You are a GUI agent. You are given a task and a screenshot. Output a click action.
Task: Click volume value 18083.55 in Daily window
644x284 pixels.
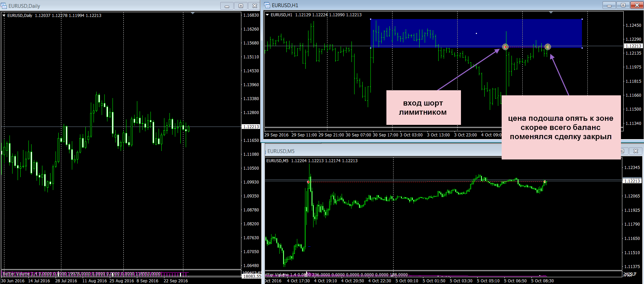coord(251,277)
